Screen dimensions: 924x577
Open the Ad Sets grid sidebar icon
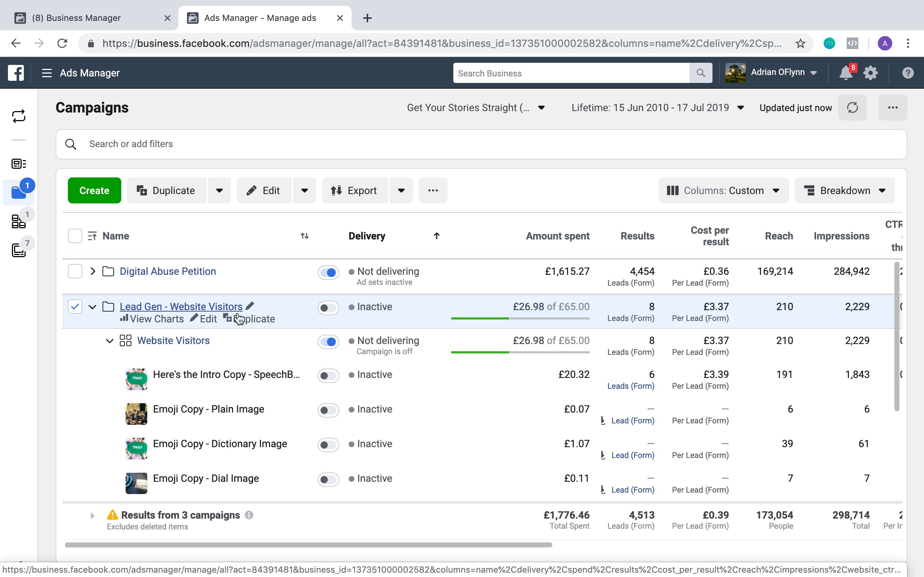18,221
